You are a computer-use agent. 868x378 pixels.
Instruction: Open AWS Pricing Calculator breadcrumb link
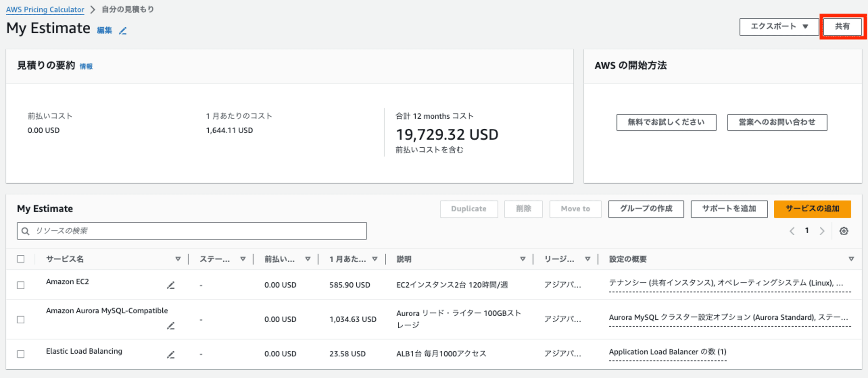tap(45, 10)
